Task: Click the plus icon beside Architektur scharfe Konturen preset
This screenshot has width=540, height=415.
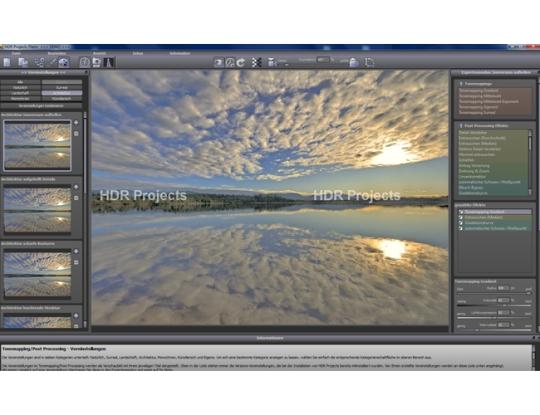Action: click(x=76, y=251)
